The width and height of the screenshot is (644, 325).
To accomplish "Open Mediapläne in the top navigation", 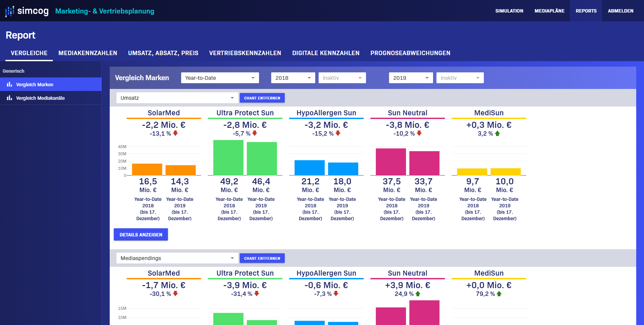I will [550, 11].
